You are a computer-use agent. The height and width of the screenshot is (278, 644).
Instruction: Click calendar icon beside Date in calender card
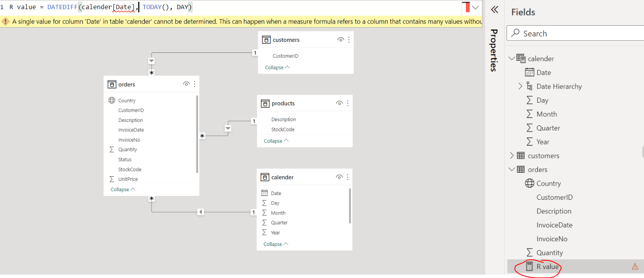[264, 193]
